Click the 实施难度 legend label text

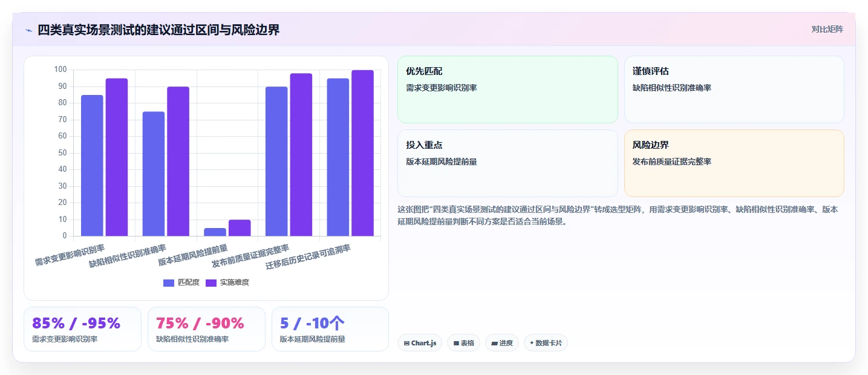tap(235, 282)
